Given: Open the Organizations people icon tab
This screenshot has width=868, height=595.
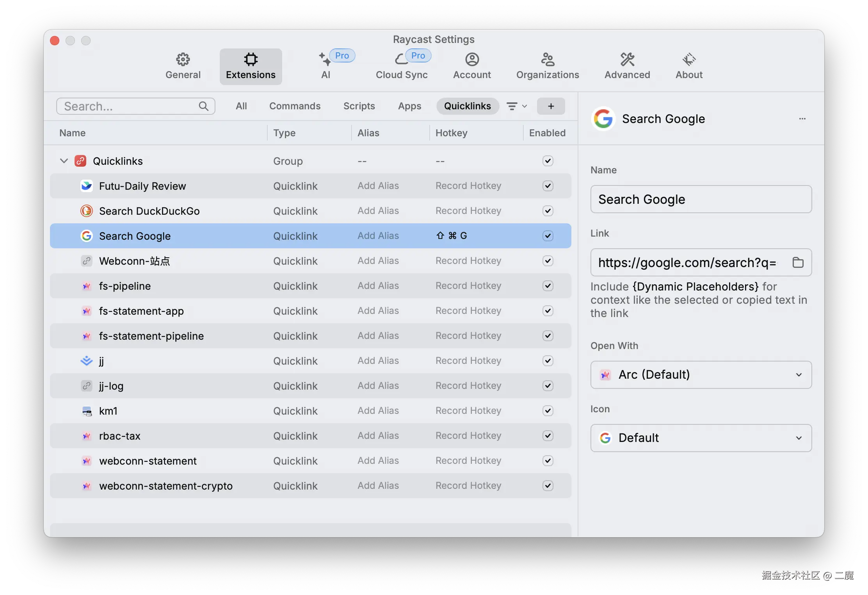Looking at the screenshot, I should coord(547,60).
